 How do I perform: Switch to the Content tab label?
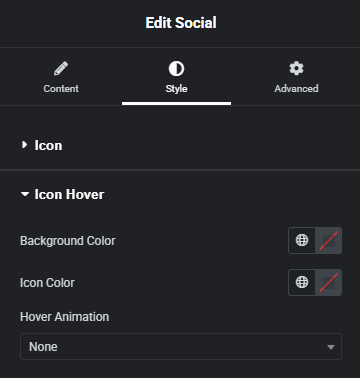coord(61,89)
